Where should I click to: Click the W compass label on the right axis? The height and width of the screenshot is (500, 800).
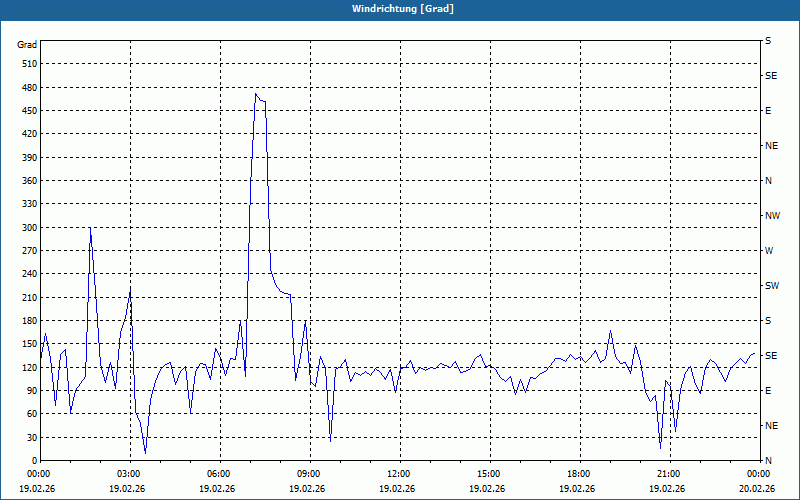(769, 251)
